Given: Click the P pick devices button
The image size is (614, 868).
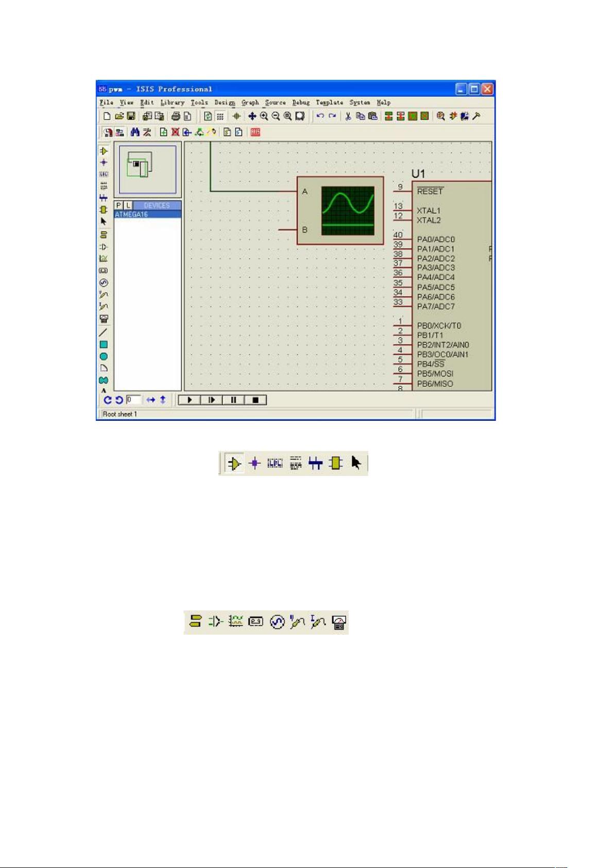Looking at the screenshot, I should (119, 205).
